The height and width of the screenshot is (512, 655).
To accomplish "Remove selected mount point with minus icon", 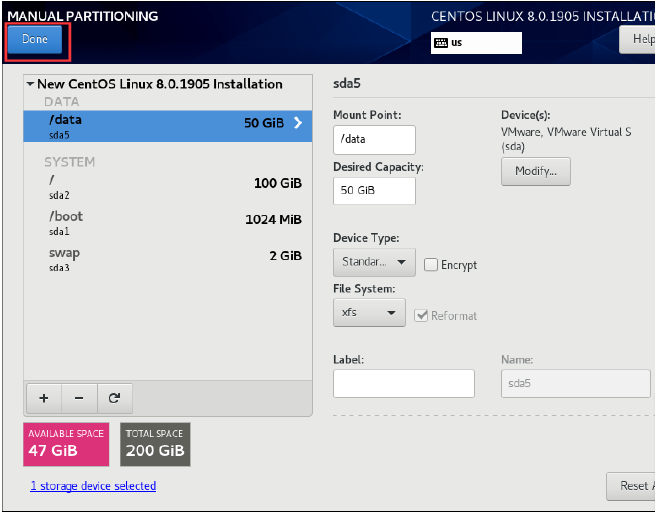I will tap(79, 398).
